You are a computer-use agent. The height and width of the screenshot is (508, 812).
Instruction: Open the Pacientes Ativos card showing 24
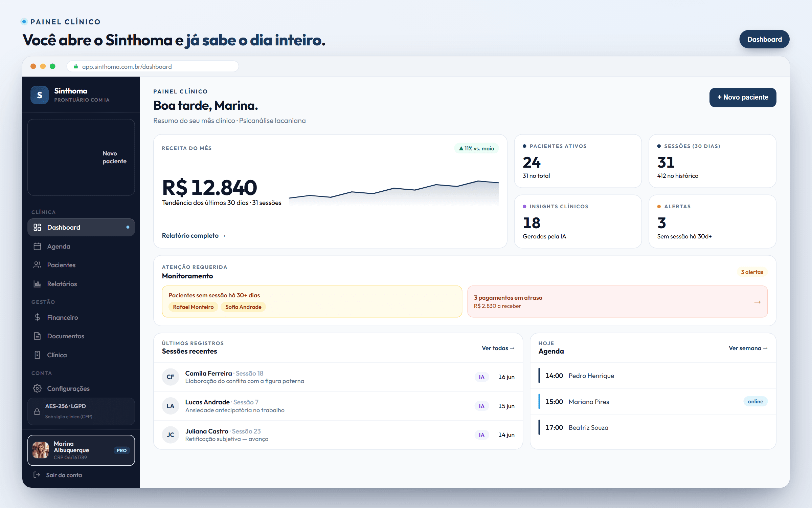pyautogui.click(x=578, y=161)
